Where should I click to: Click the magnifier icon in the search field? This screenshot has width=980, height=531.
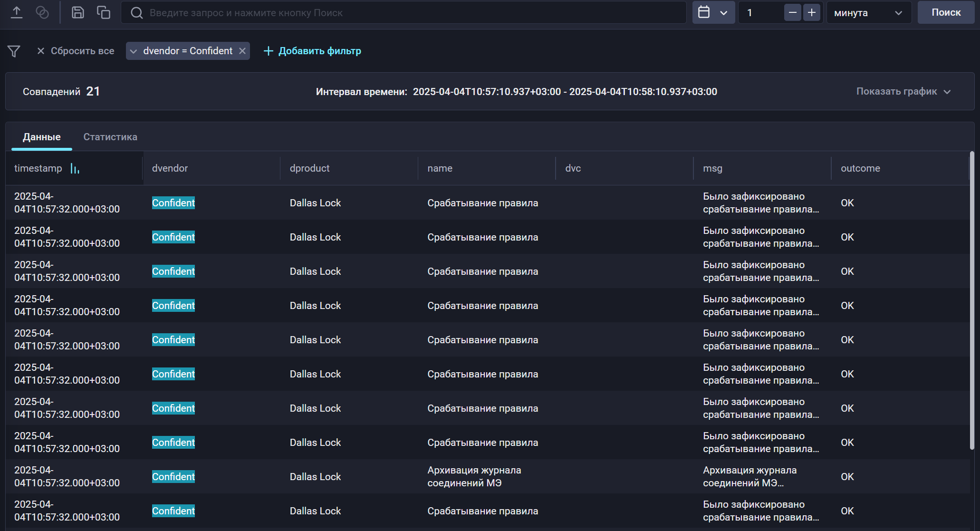[136, 13]
